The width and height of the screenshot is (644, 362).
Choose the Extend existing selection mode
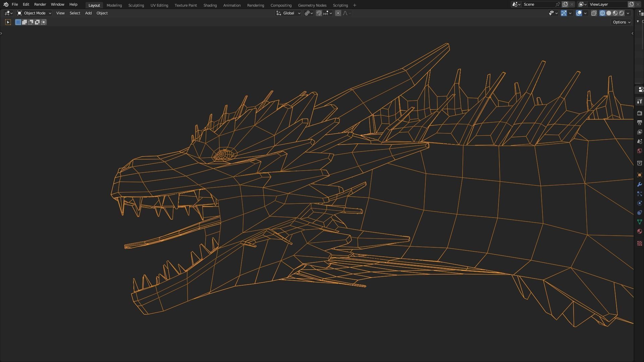(24, 22)
